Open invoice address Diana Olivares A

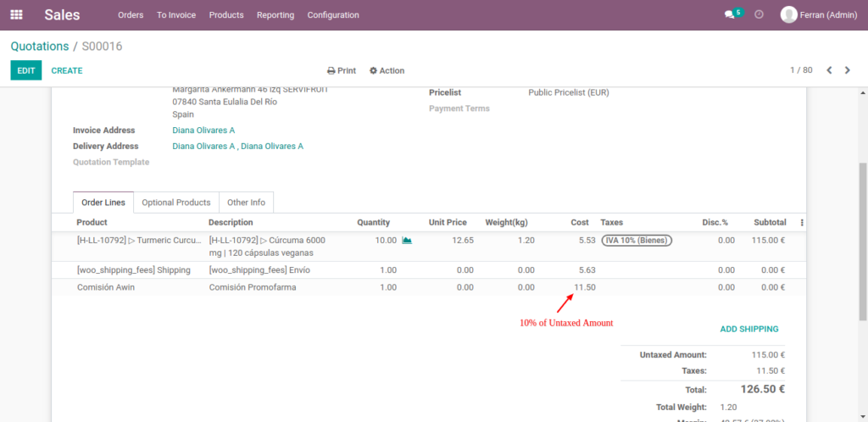coord(203,130)
